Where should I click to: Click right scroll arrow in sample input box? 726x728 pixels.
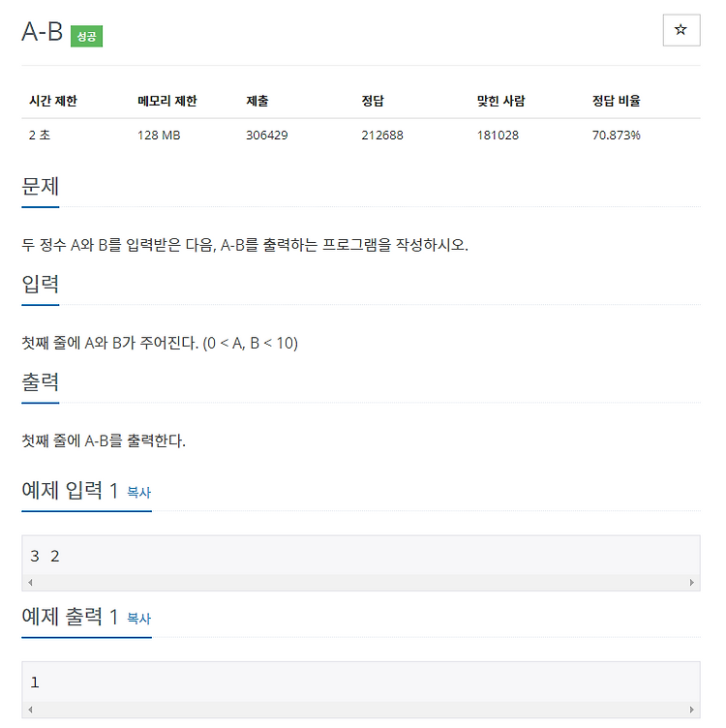click(692, 582)
